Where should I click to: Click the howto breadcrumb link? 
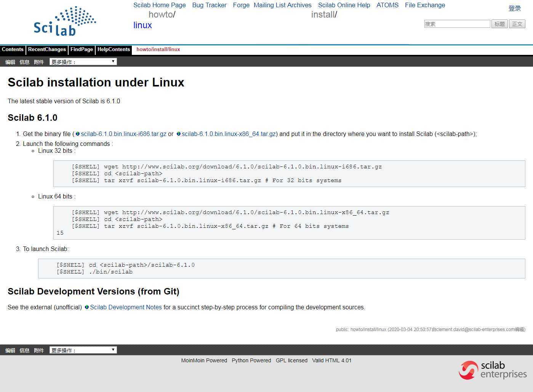[x=161, y=14]
